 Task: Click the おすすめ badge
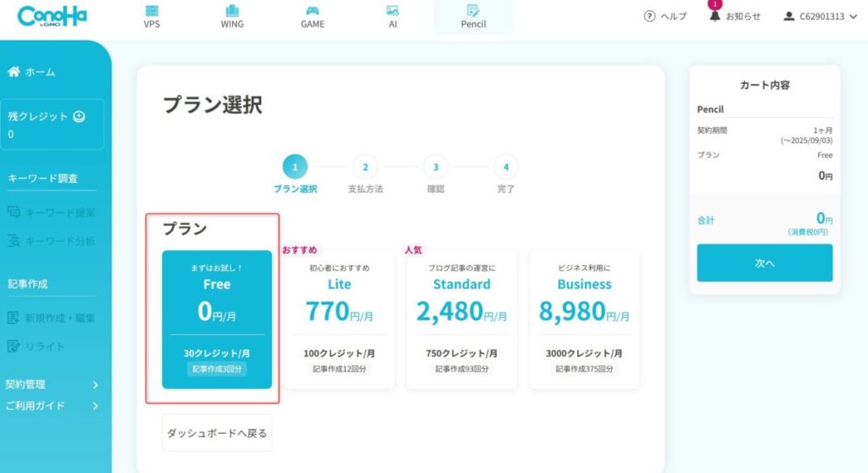299,250
